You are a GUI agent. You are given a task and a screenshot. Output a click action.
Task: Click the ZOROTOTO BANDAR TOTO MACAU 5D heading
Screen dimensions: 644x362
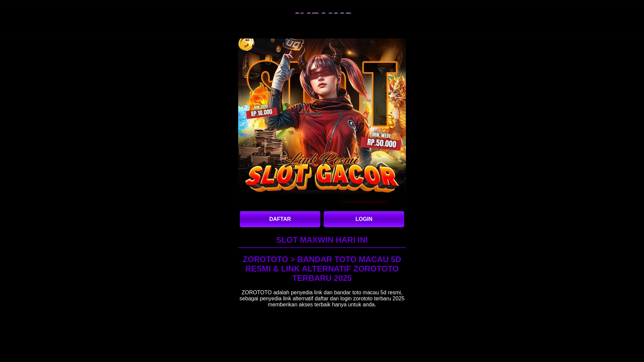(322, 269)
